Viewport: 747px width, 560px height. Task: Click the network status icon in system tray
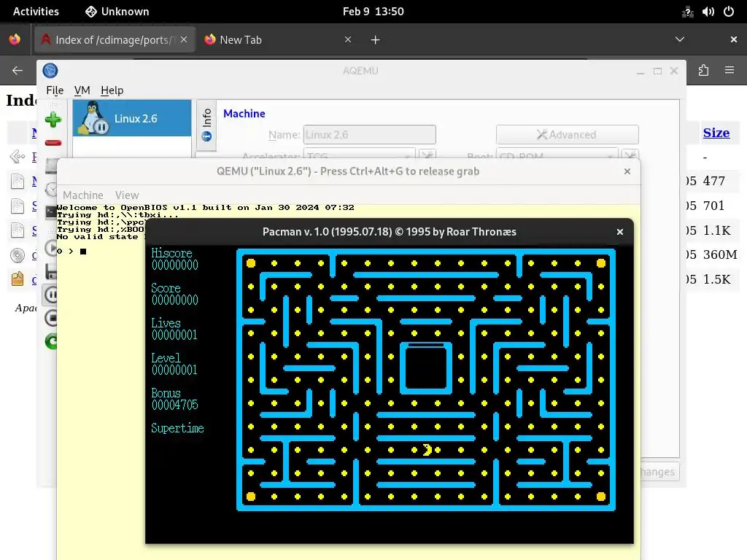(x=687, y=12)
